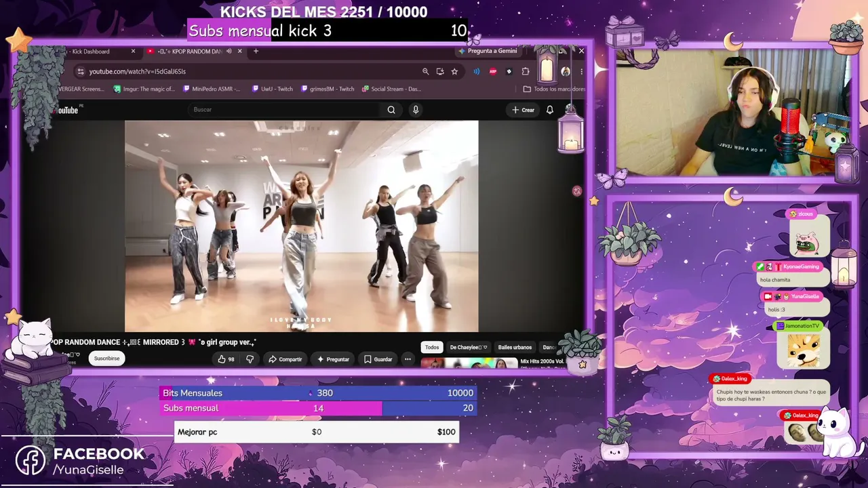Screen dimensions: 868x488
Task: Click the chat message "holis :3"
Action: coord(776,310)
